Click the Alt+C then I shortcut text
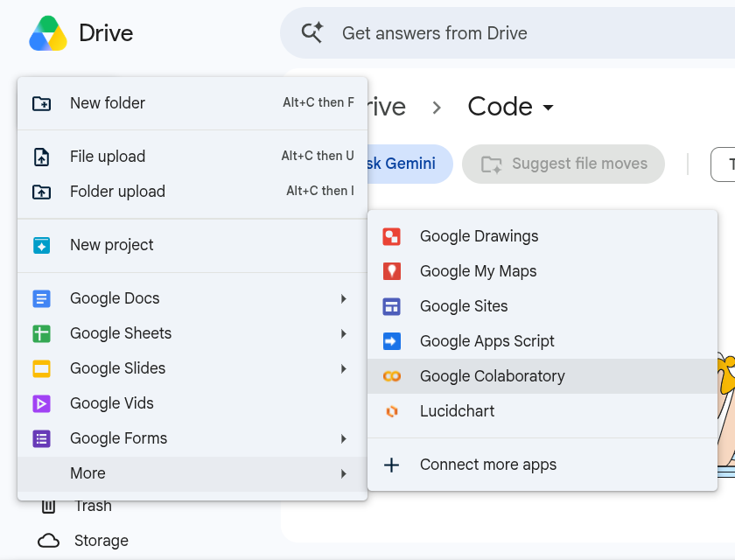The image size is (735, 560). tap(320, 192)
